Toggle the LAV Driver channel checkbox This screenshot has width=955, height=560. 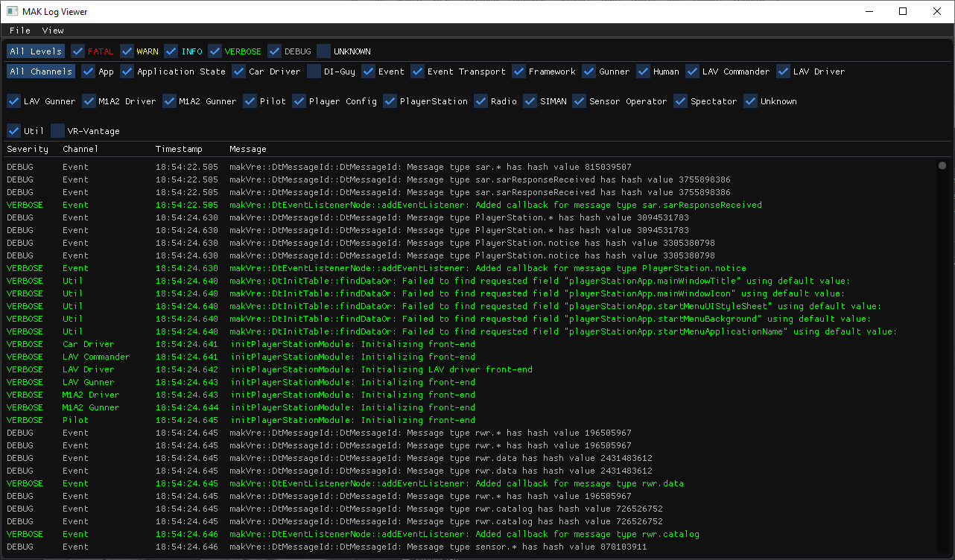[783, 71]
